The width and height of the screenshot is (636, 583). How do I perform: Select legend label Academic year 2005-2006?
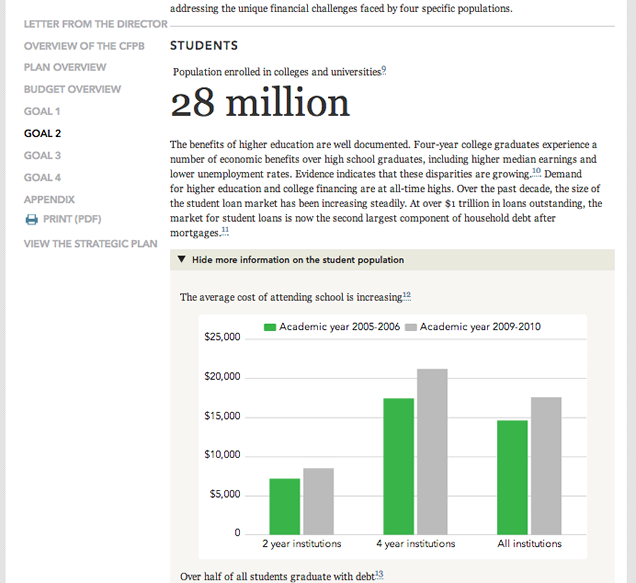(x=339, y=327)
